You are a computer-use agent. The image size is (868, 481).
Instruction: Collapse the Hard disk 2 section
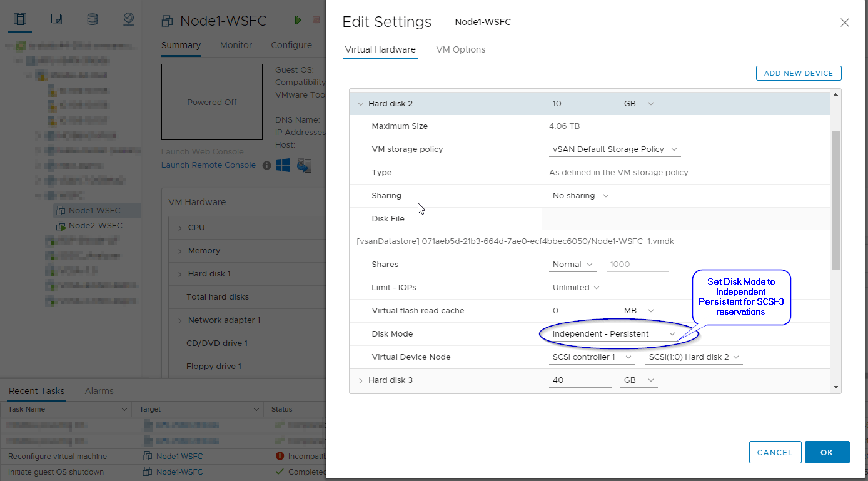[x=361, y=104]
